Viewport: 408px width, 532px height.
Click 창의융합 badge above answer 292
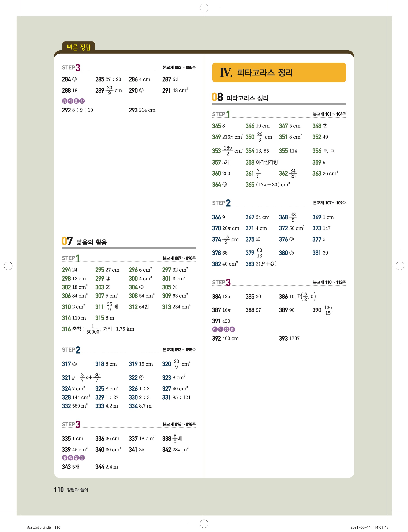(x=73, y=101)
